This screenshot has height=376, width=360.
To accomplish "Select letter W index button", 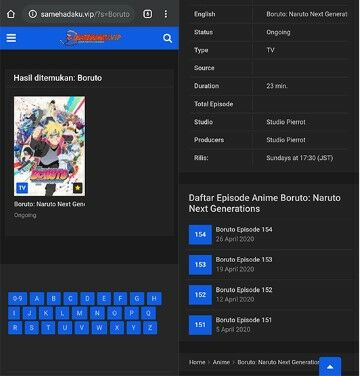I will 99,328.
